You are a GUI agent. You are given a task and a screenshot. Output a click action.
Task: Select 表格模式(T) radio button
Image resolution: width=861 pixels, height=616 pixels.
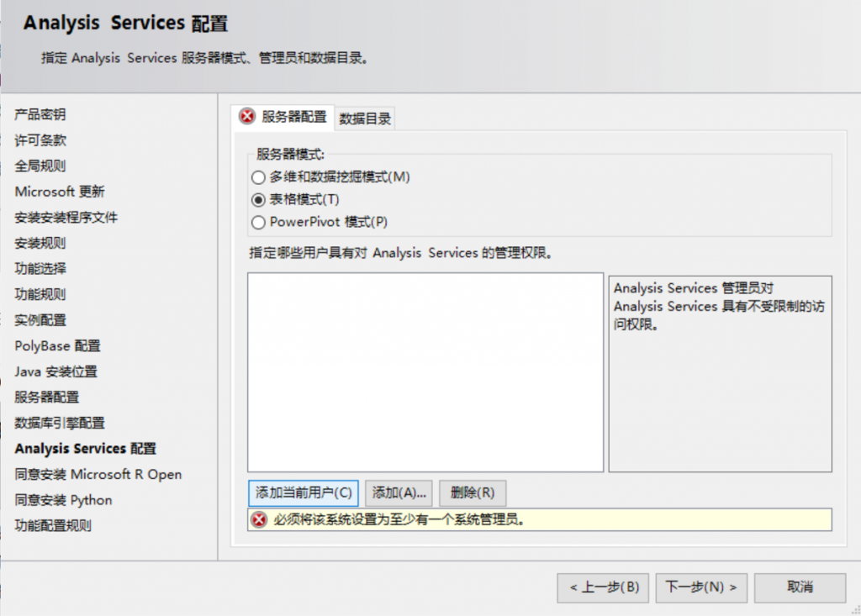pyautogui.click(x=258, y=200)
